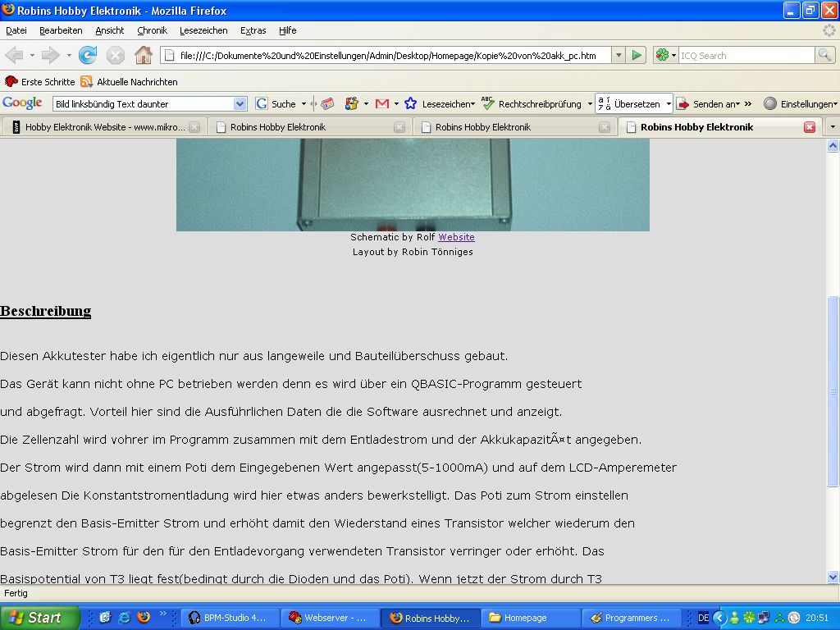840x630 pixels.
Task: Open the Lesezeichen menu in menu bar
Action: point(203,30)
